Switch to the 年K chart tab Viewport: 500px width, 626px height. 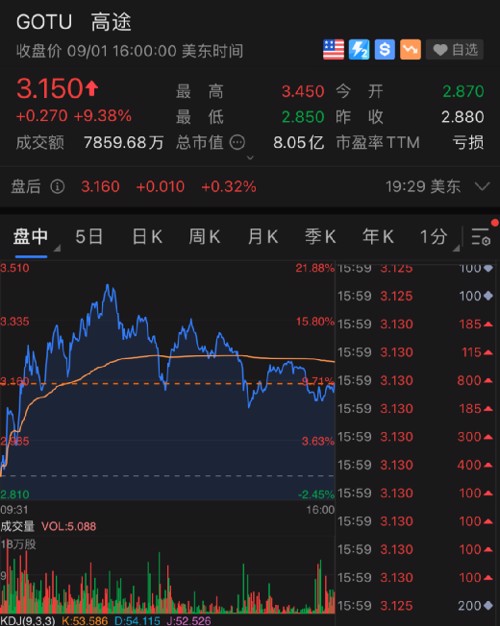(x=378, y=237)
